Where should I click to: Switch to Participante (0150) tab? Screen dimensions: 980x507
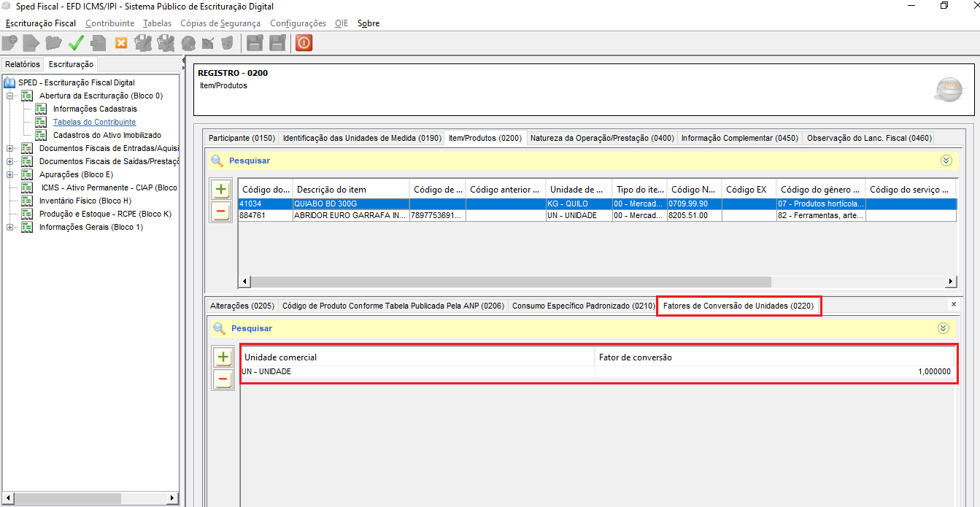pyautogui.click(x=242, y=138)
